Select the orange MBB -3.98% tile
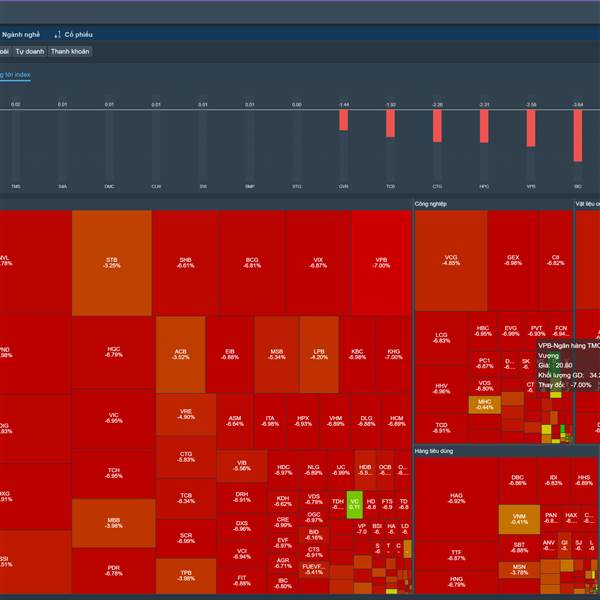 [113, 523]
